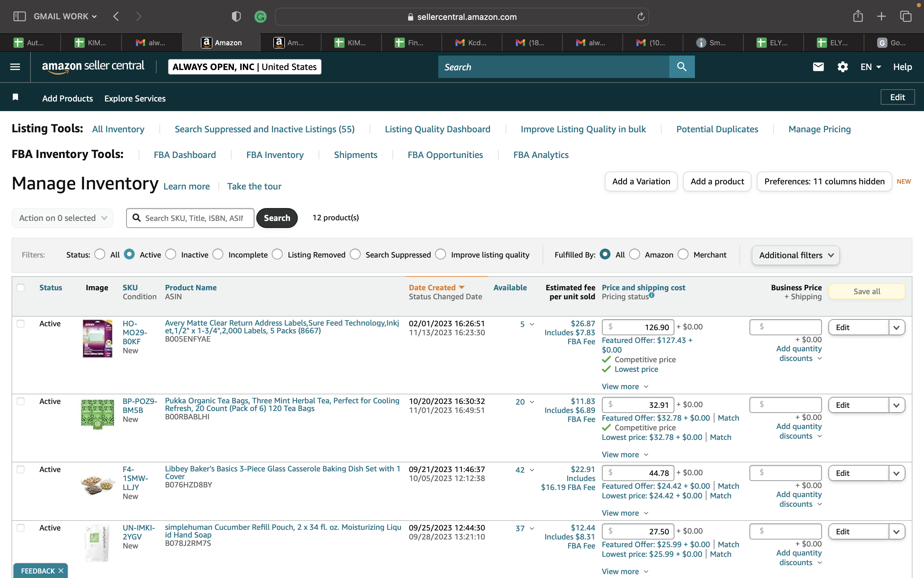
Task: Open a new tab with plus icon
Action: tap(881, 16)
